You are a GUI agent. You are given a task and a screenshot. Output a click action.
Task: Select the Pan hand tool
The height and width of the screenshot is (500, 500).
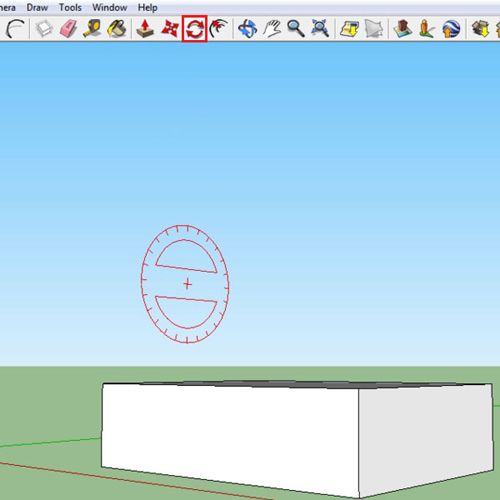[272, 29]
